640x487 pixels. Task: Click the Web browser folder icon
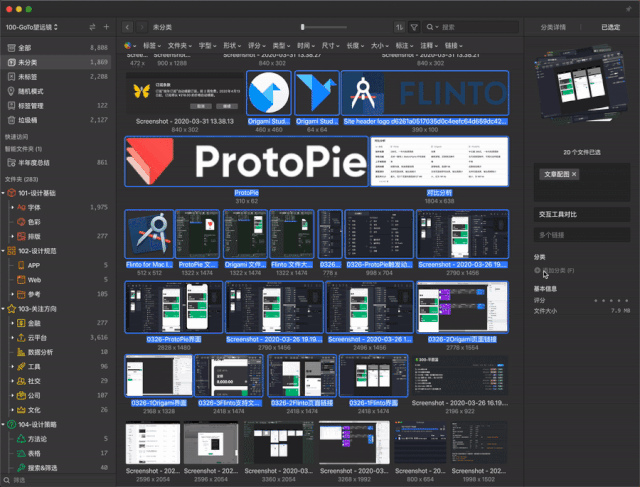21,280
